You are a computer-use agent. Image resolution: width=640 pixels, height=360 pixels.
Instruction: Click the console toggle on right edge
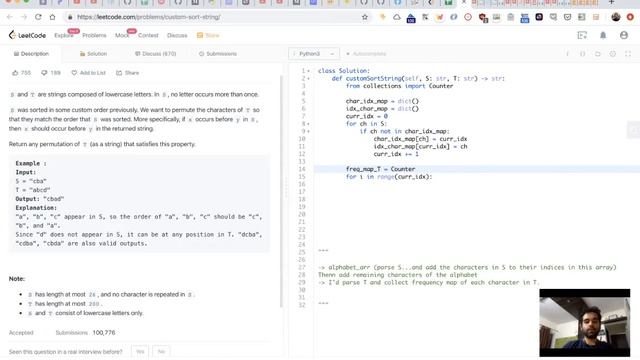click(634, 130)
